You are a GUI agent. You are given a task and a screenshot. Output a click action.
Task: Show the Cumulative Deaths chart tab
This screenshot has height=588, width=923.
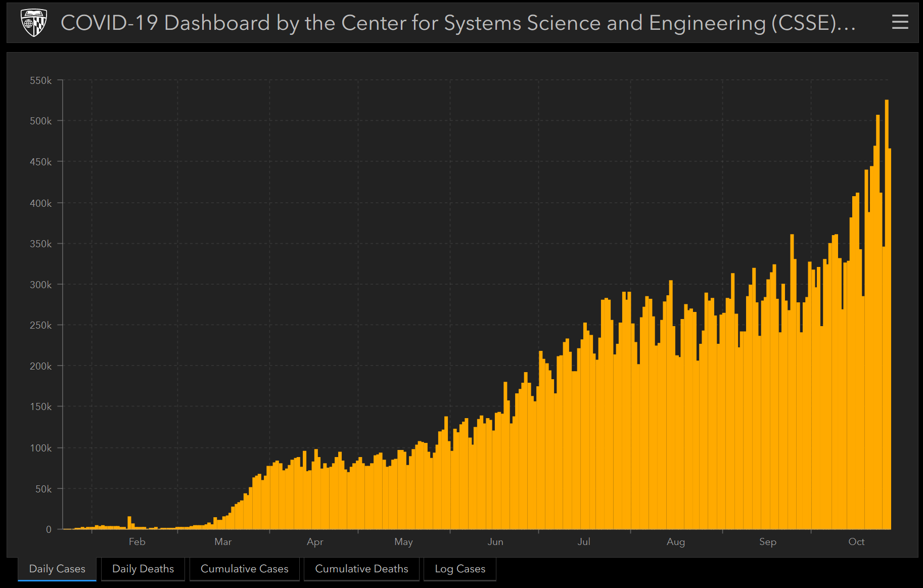click(361, 569)
